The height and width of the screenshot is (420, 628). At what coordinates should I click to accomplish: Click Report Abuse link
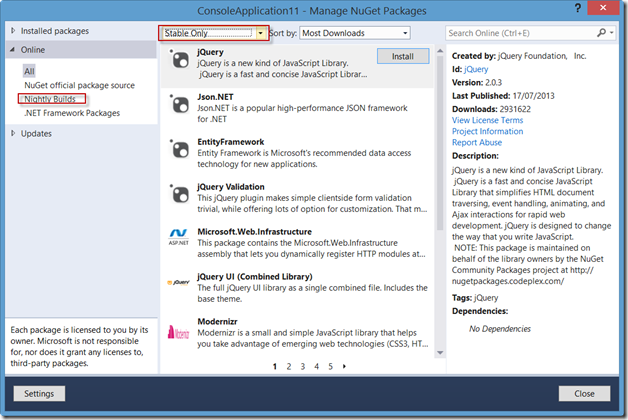(x=477, y=143)
